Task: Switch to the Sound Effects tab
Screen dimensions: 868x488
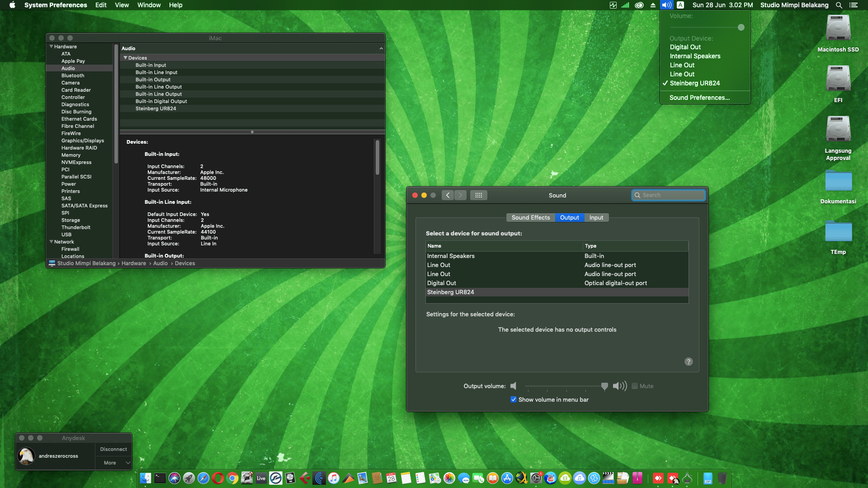Action: (x=531, y=217)
